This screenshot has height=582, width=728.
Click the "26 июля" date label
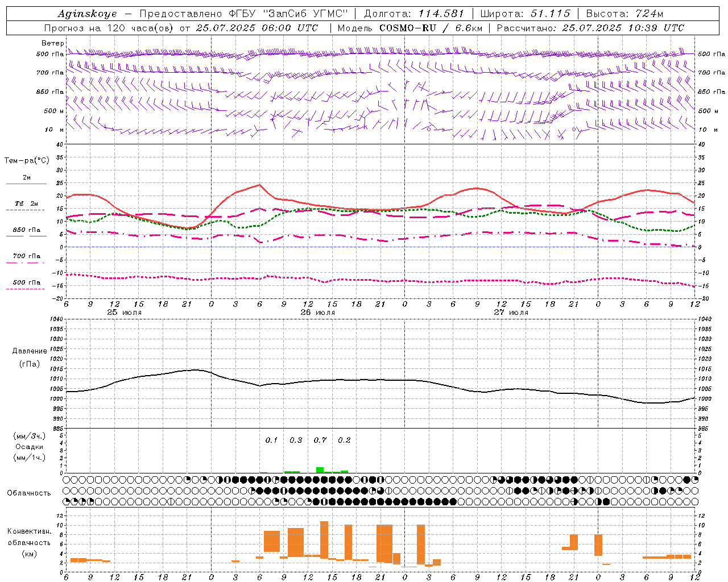[318, 313]
